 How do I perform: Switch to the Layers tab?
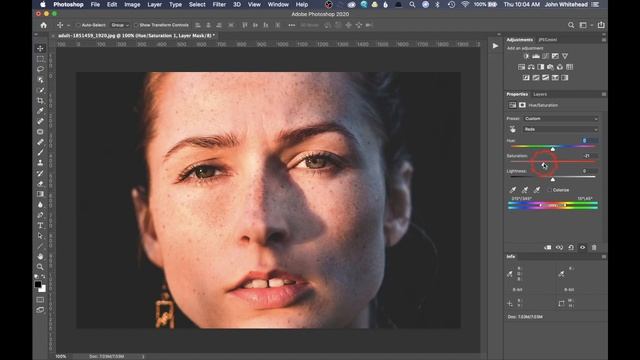(x=540, y=94)
